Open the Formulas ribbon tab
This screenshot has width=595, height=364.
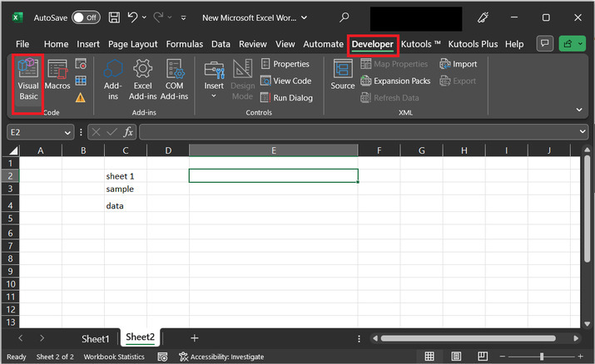pyautogui.click(x=184, y=44)
